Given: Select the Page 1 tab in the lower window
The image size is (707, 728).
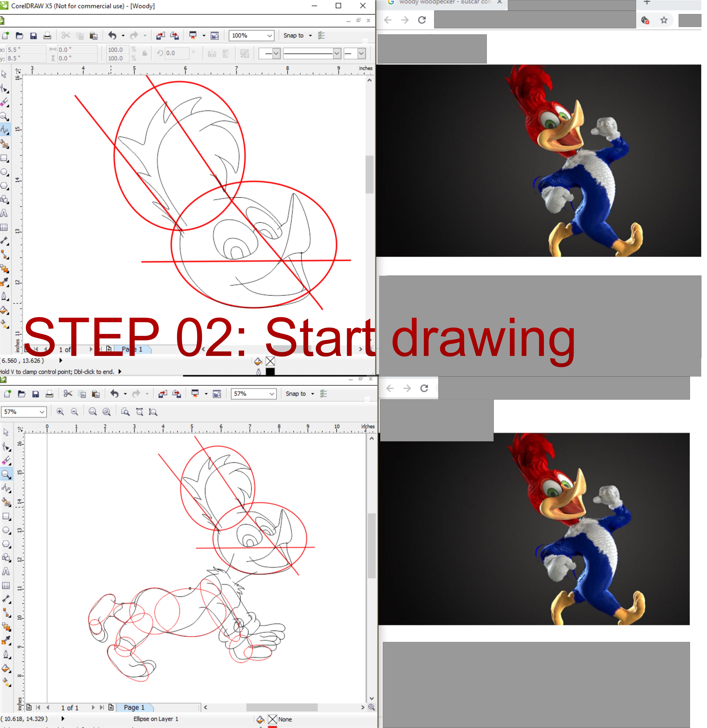Looking at the screenshot, I should pos(134,708).
